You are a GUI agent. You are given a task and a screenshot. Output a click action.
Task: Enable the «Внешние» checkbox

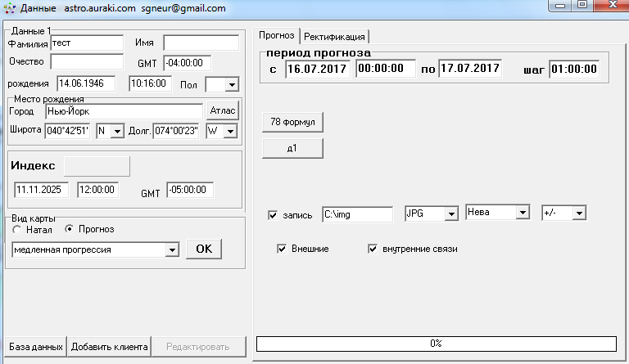283,249
